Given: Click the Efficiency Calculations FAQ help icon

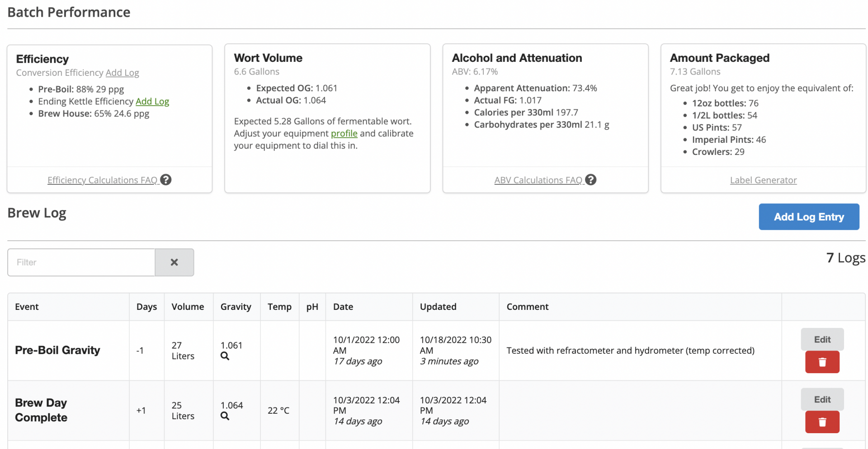Looking at the screenshot, I should click(x=166, y=180).
